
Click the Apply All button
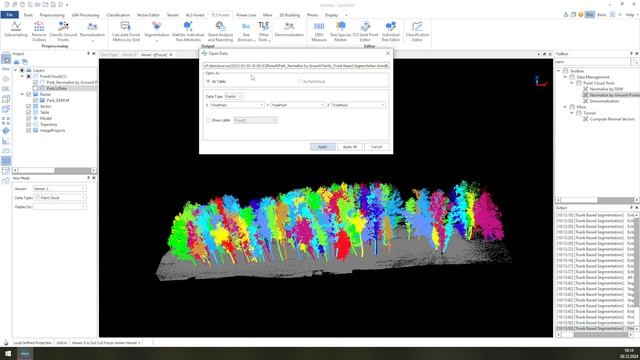[349, 147]
